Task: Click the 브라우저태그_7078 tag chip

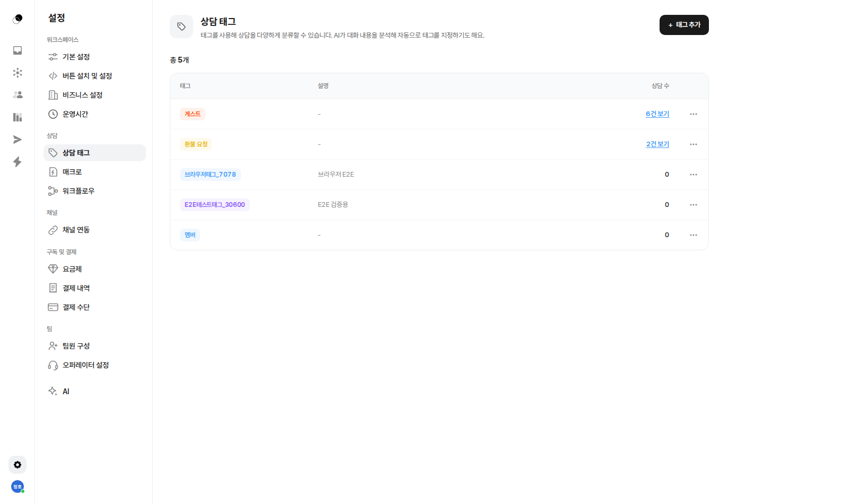Action: [210, 175]
